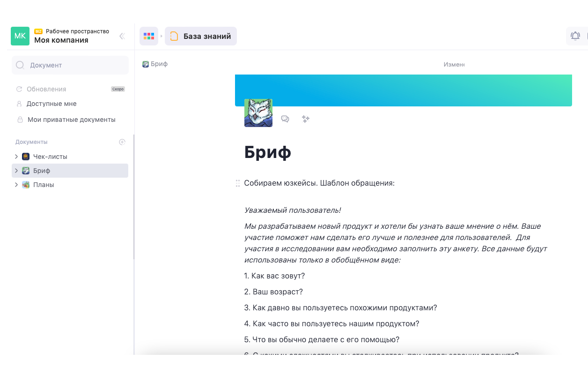Open Мои приватные документы
588x375 pixels.
click(71, 120)
